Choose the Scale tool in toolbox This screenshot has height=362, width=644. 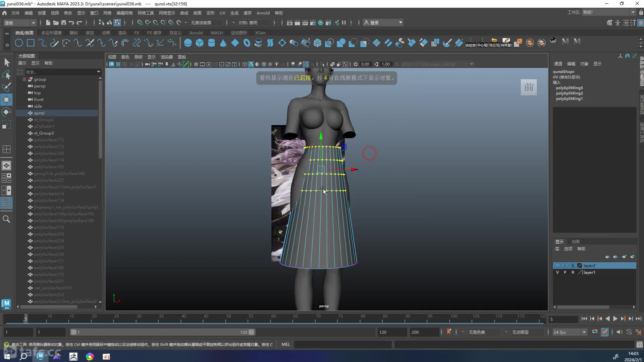(x=7, y=125)
